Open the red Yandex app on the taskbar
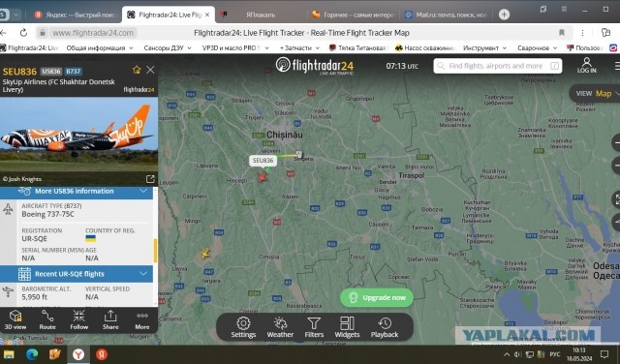Image resolution: width=620 pixels, height=364 pixels. (101, 354)
